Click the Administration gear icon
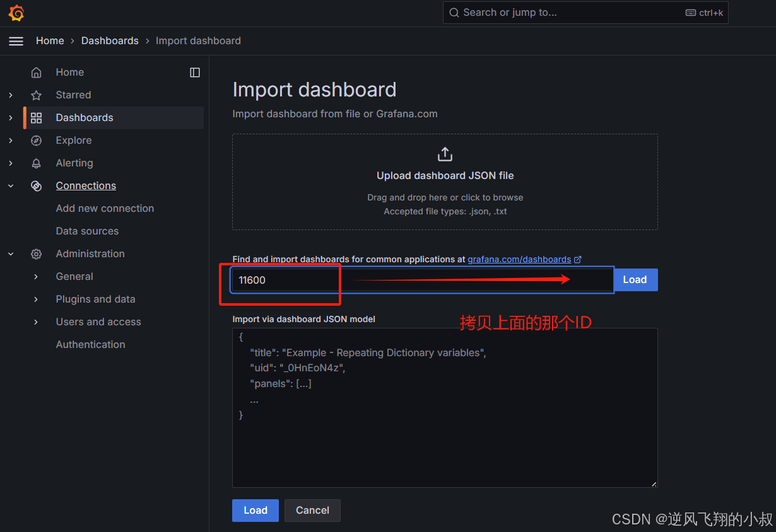Image resolution: width=776 pixels, height=532 pixels. click(x=37, y=254)
